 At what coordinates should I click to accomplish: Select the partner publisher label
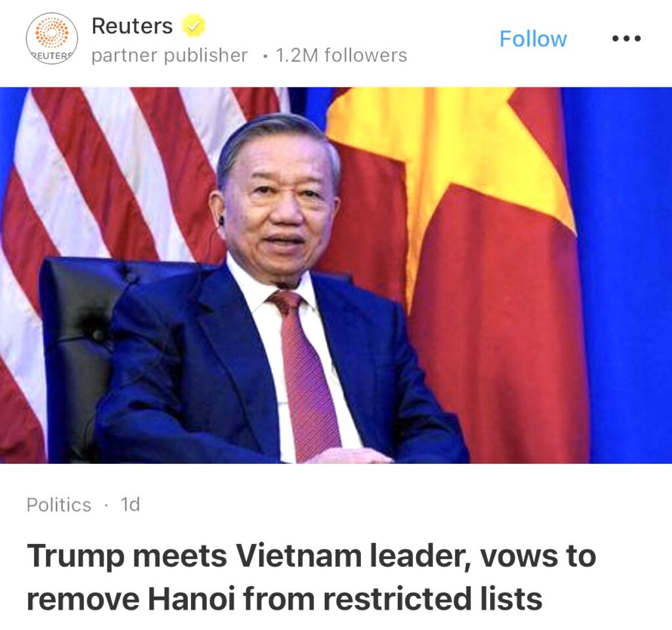point(170,55)
